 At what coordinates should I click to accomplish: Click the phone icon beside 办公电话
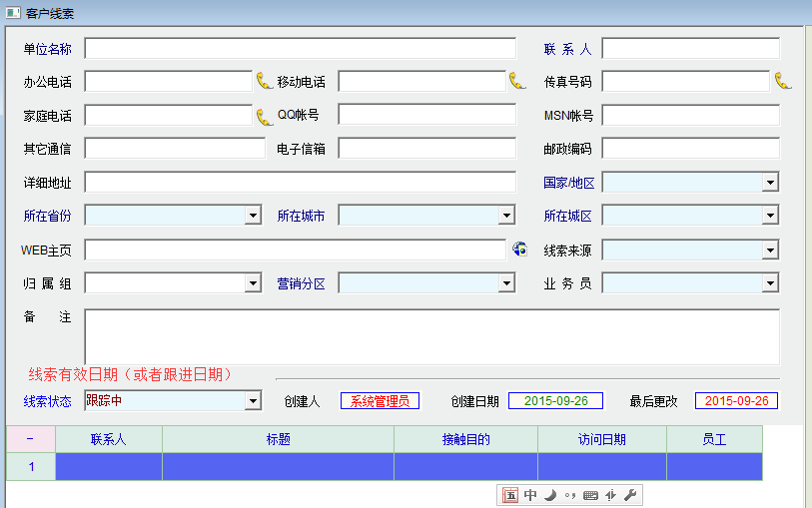(x=265, y=81)
